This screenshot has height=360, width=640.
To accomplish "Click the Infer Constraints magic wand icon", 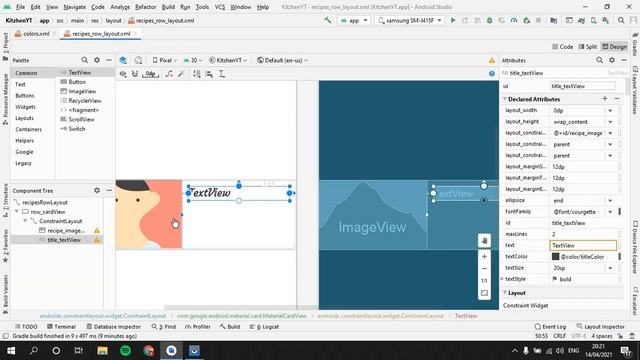I will click(x=181, y=74).
